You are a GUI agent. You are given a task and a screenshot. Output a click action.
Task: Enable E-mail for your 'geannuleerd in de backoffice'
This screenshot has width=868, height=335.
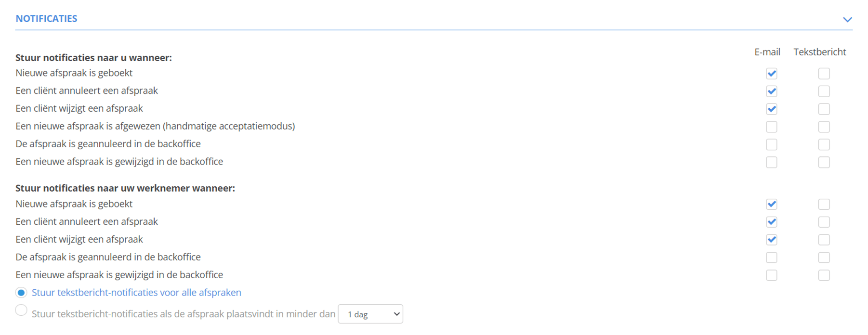point(772,145)
